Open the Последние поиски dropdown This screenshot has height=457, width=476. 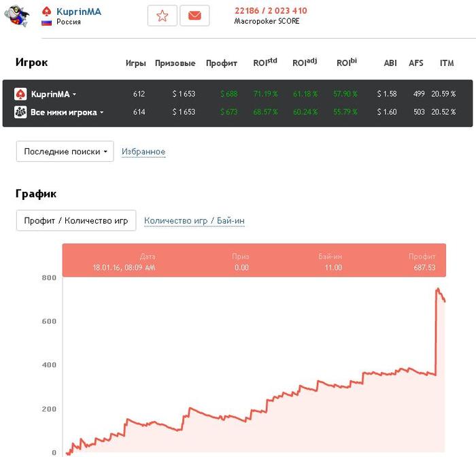point(65,152)
